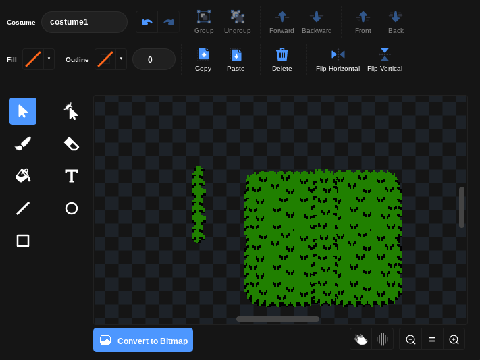The width and height of the screenshot is (480, 360).
Task: Flip the selection horizontally
Action: [x=338, y=60]
